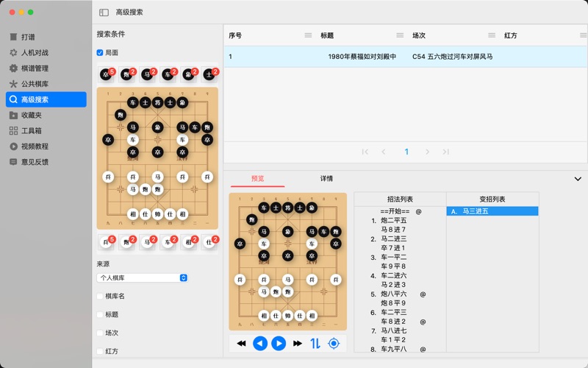This screenshot has height=368, width=588.
Task: Select move 炮八平六 in move list
Action: click(393, 294)
